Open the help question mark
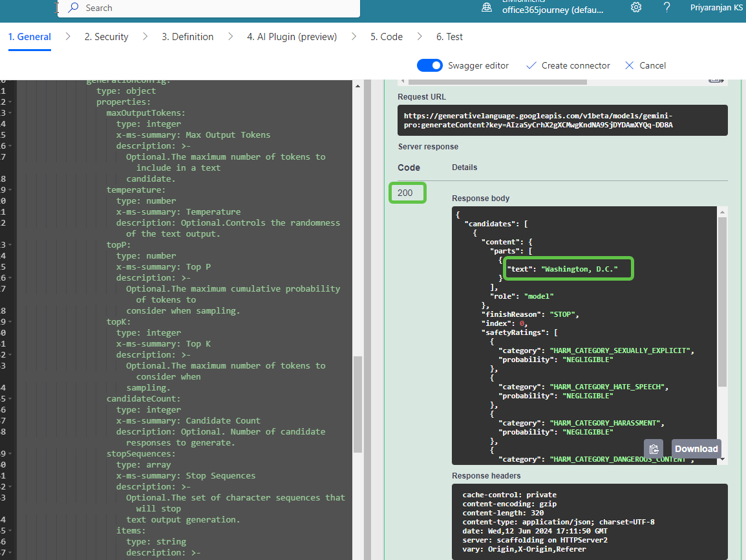Screen dimensions: 746x560 (666, 8)
